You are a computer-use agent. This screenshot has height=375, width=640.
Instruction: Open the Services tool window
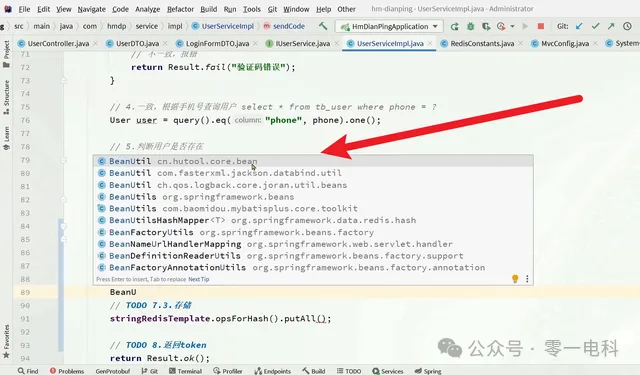[388, 371]
